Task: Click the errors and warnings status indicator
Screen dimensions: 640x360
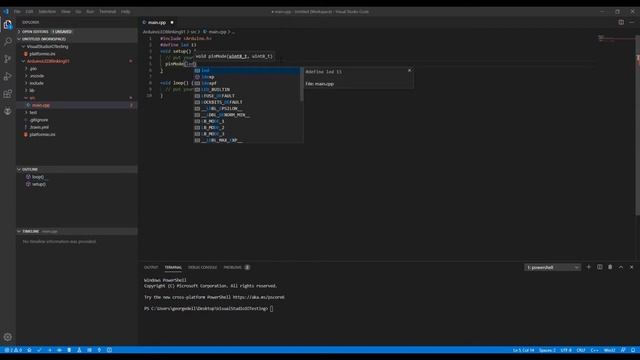Action: 13,350
